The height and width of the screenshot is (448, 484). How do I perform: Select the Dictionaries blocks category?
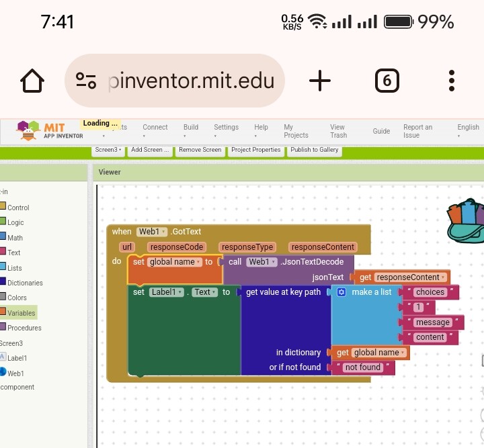[x=25, y=283]
